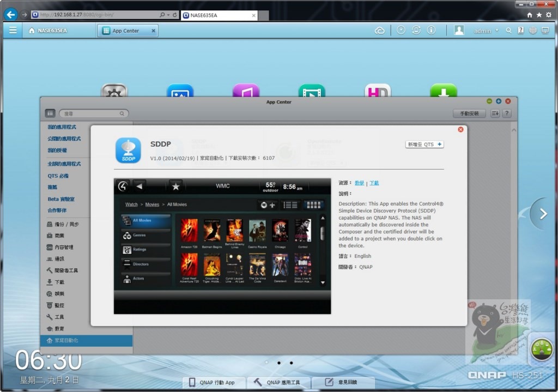Click the SDDP app icon
Image resolution: width=558 pixels, height=392 pixels.
[128, 150]
